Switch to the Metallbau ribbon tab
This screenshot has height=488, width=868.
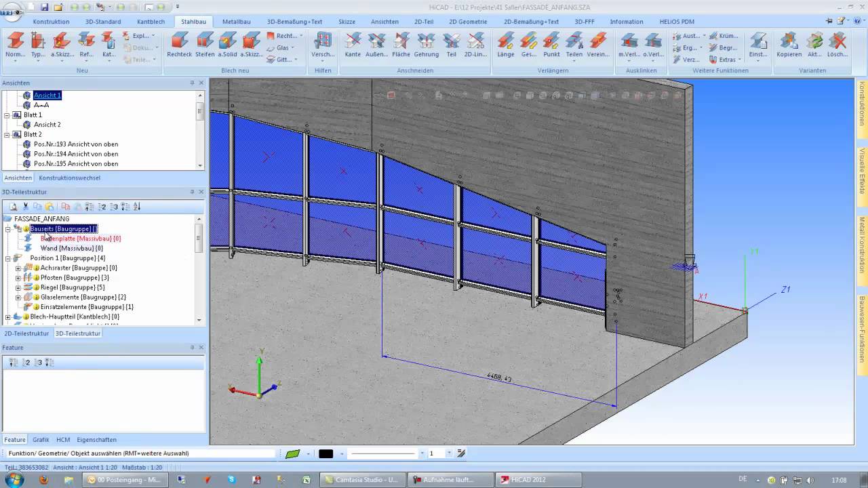pos(237,22)
